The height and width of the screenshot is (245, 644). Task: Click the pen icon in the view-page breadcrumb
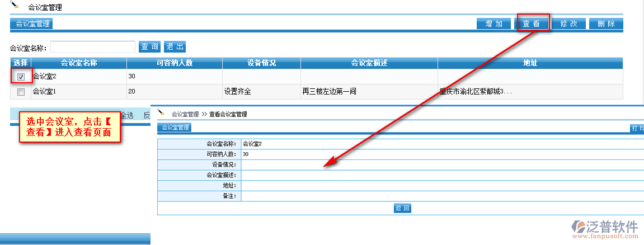coord(162,113)
